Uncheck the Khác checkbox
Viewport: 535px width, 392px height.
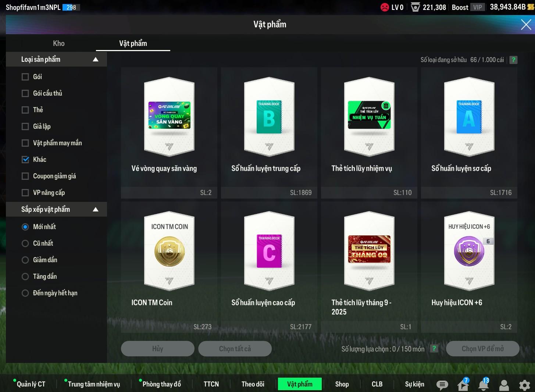tap(25, 160)
